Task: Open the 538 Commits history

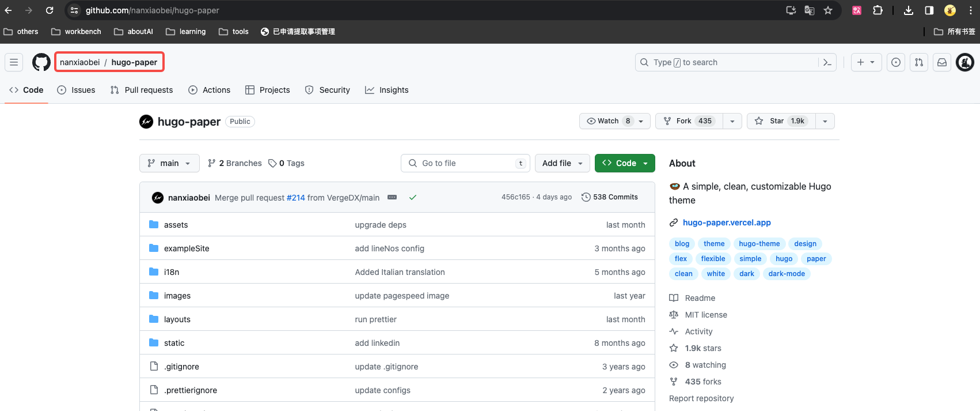Action: coord(610,197)
